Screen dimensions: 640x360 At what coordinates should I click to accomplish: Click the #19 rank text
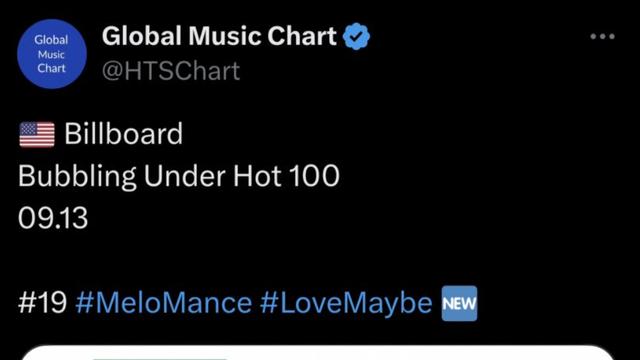point(42,302)
